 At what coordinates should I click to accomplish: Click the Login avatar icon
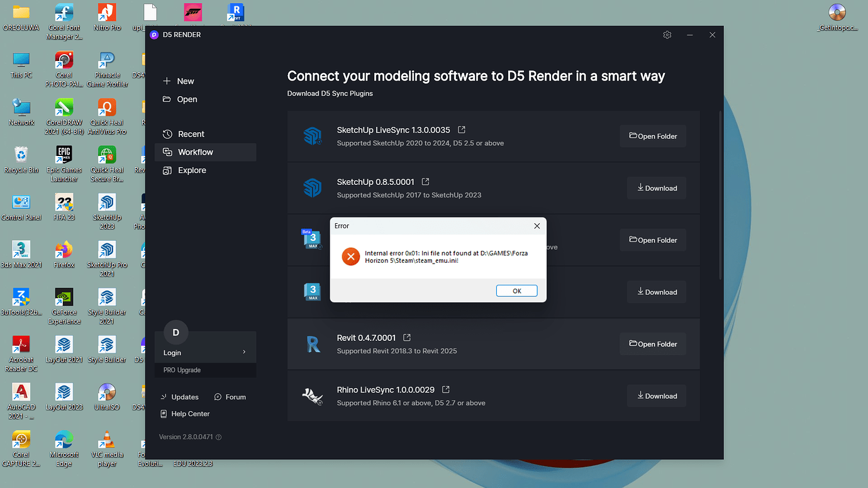[x=175, y=332]
